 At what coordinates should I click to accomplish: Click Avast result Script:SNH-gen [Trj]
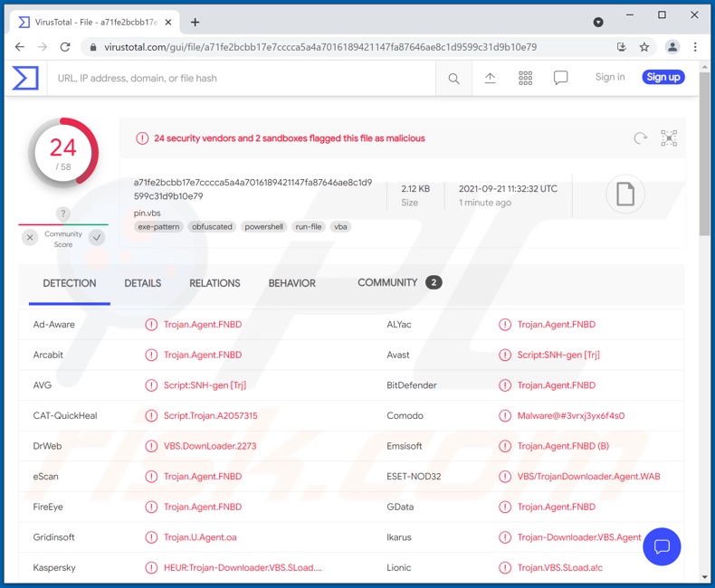pyautogui.click(x=558, y=356)
